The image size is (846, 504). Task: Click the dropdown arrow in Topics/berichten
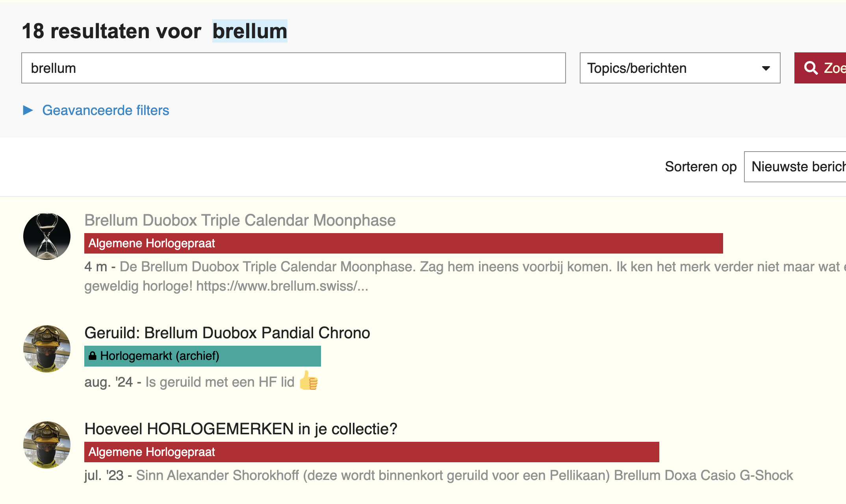766,68
